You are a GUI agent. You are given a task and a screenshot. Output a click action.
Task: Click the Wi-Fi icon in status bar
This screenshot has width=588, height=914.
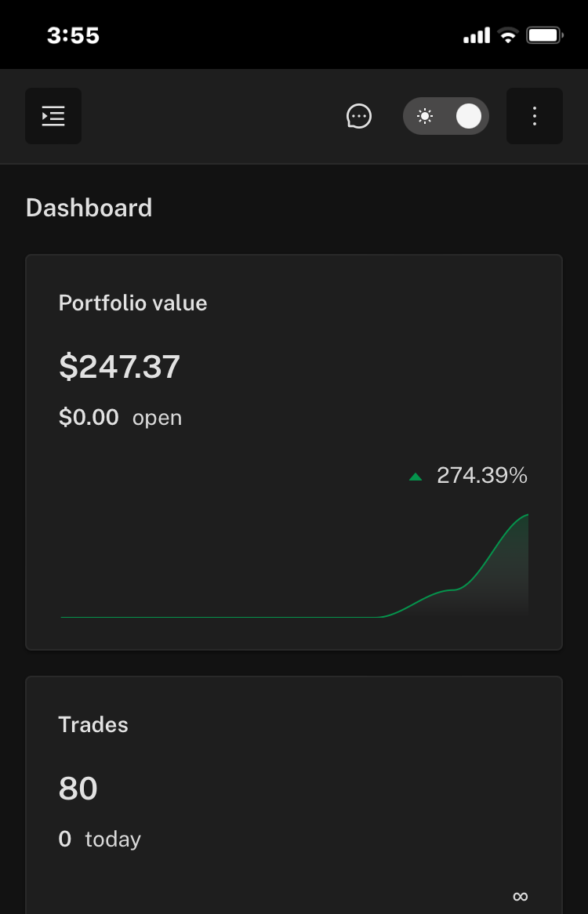click(x=508, y=35)
